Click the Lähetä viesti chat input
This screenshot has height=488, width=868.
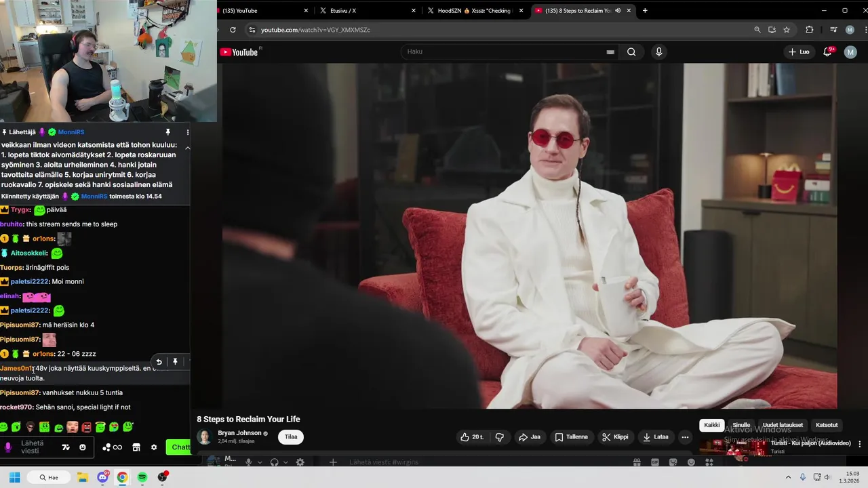(32, 447)
